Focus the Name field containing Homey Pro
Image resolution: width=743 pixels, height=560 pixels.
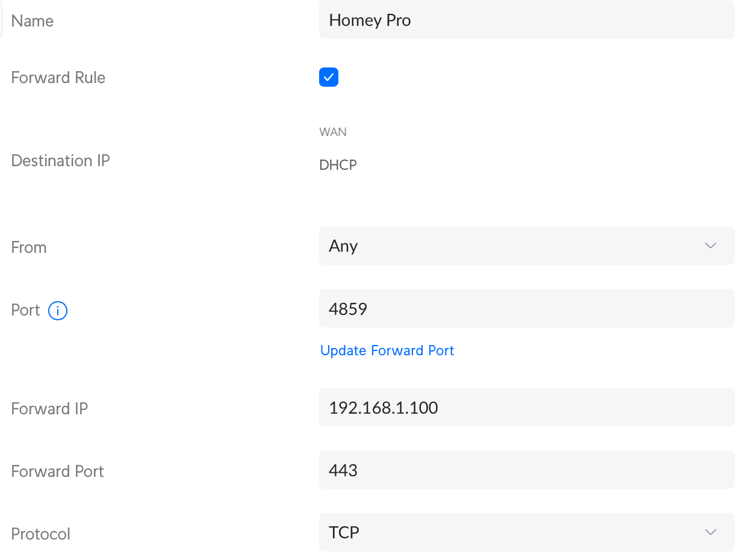point(526,19)
